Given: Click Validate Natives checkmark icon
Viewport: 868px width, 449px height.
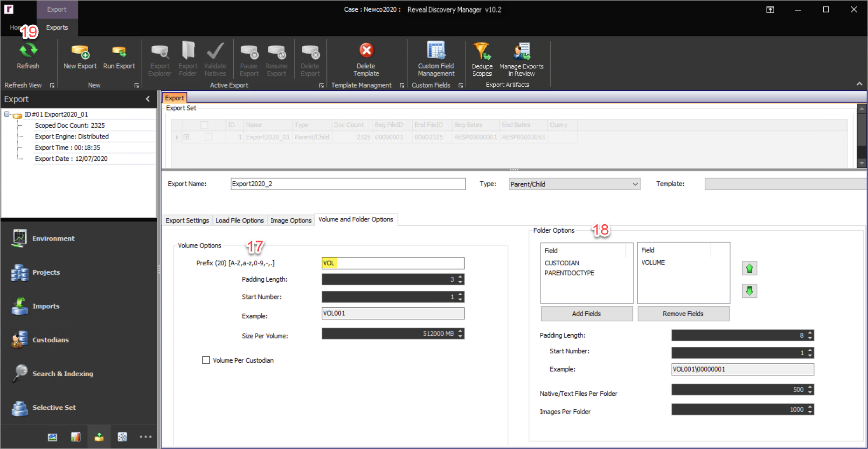Looking at the screenshot, I should pyautogui.click(x=215, y=50).
